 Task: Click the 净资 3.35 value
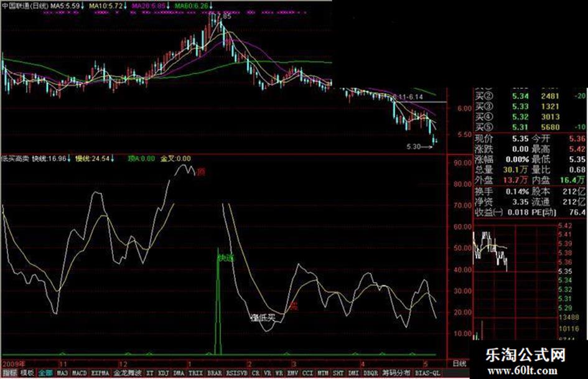tap(521, 202)
